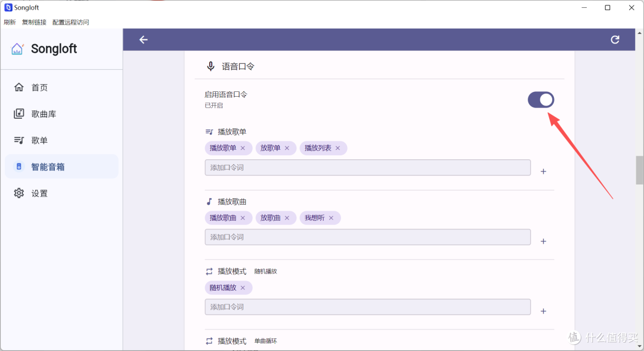Open 歌曲库 in the sidebar
Screen dimensions: 644x351
61,114
